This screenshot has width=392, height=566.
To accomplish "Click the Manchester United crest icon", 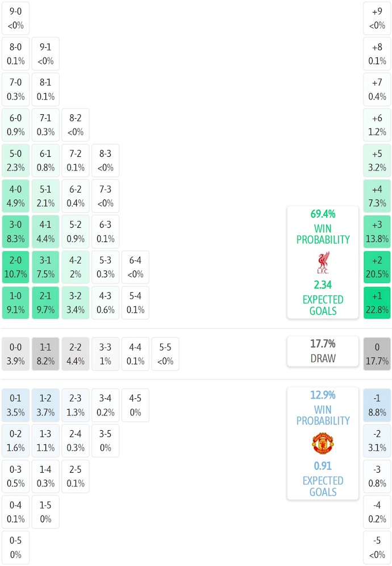I will pos(323,443).
